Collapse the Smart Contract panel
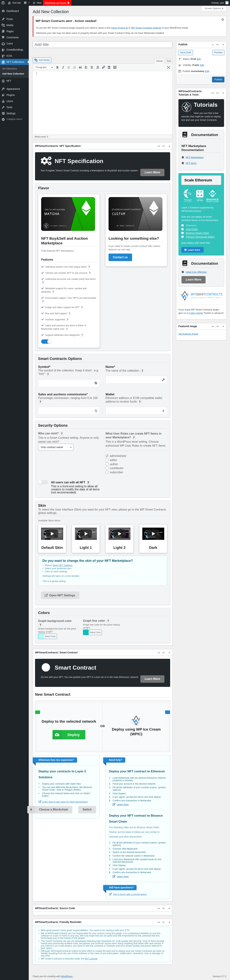 point(169,652)
